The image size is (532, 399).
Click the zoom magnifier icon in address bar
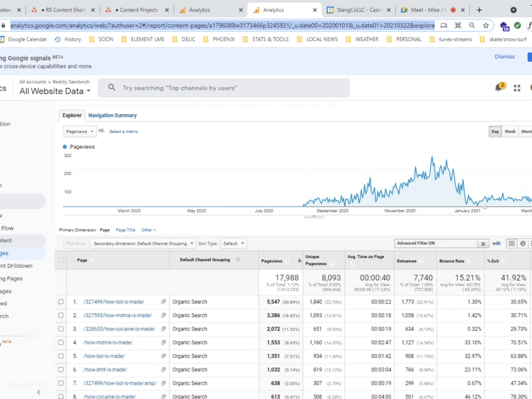(471, 26)
